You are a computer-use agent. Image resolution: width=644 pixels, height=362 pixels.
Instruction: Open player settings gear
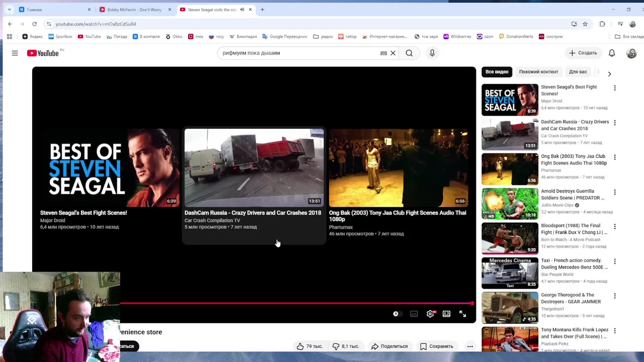(x=430, y=314)
